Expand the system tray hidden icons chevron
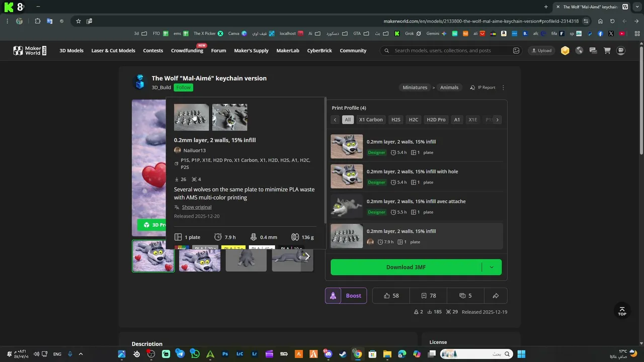644x362 pixels. [80, 354]
